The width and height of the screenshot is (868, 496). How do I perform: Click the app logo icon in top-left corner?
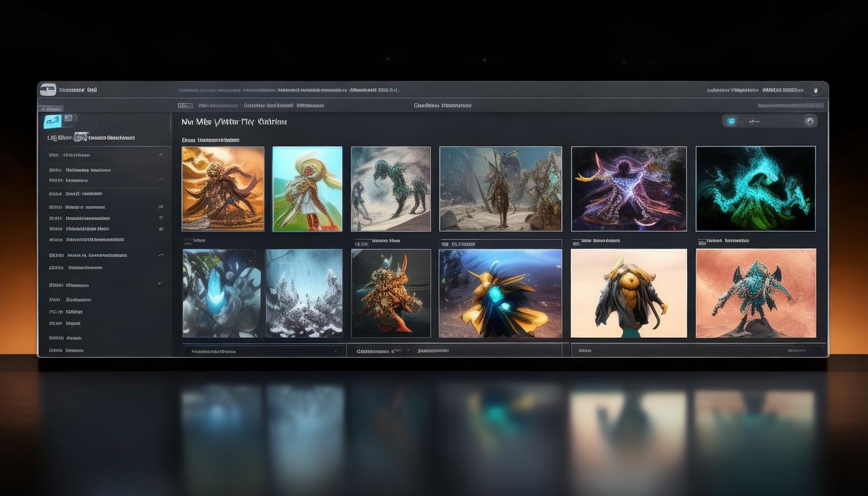(x=48, y=90)
